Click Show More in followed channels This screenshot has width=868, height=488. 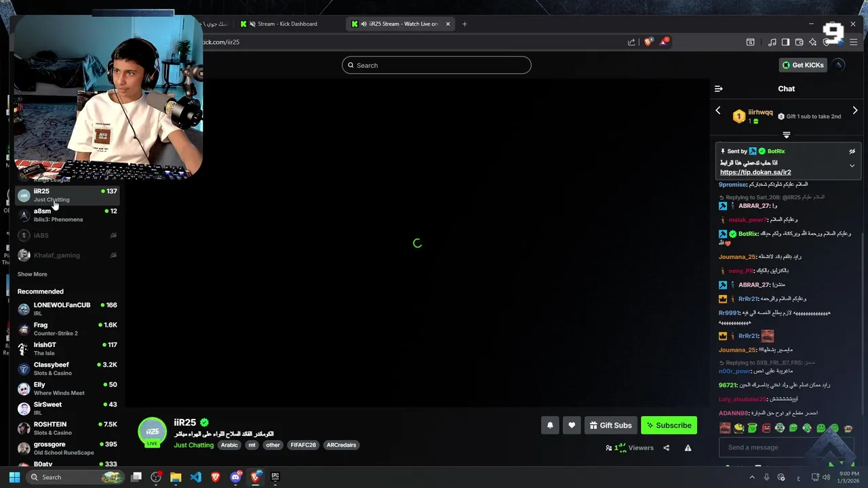33,274
